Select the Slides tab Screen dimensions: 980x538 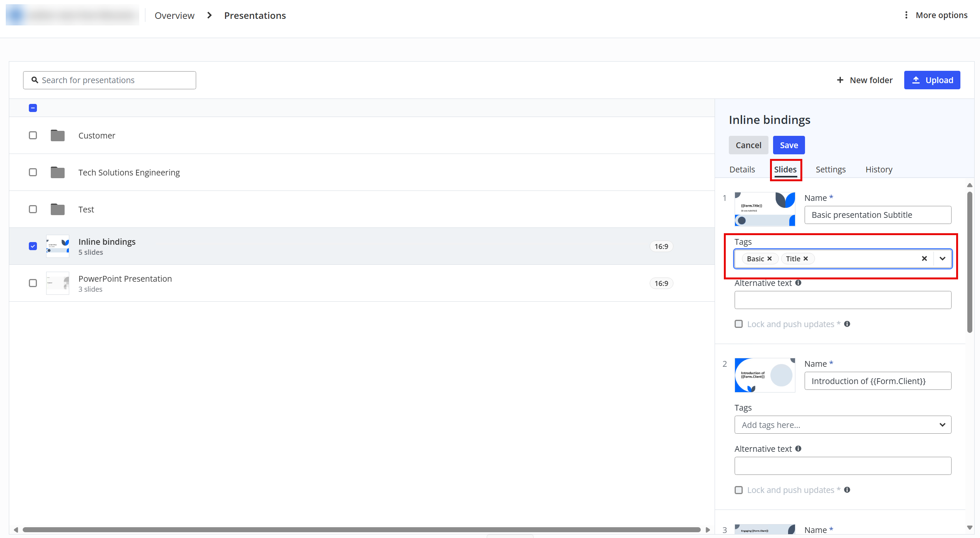tap(785, 169)
